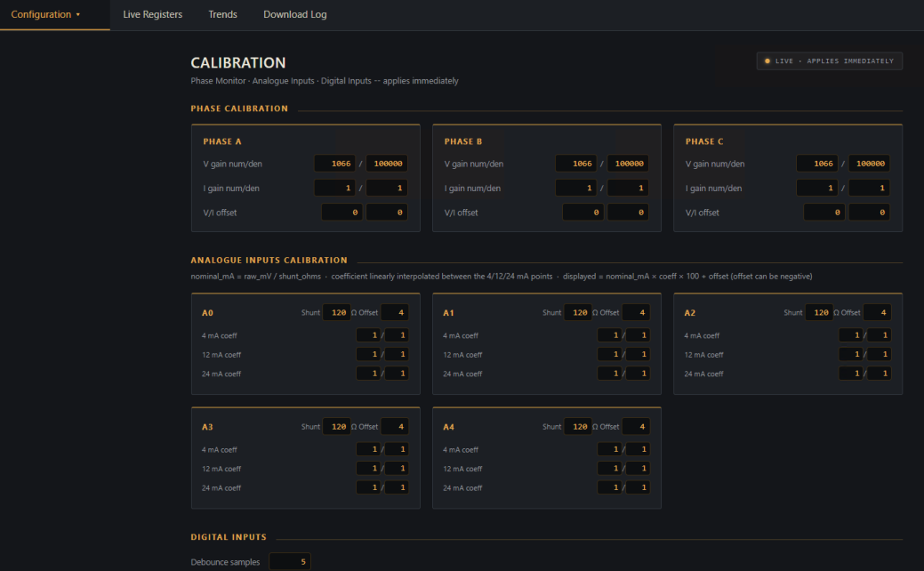The width and height of the screenshot is (924, 571).
Task: Click the Phase Calibration section title
Action: (x=239, y=109)
